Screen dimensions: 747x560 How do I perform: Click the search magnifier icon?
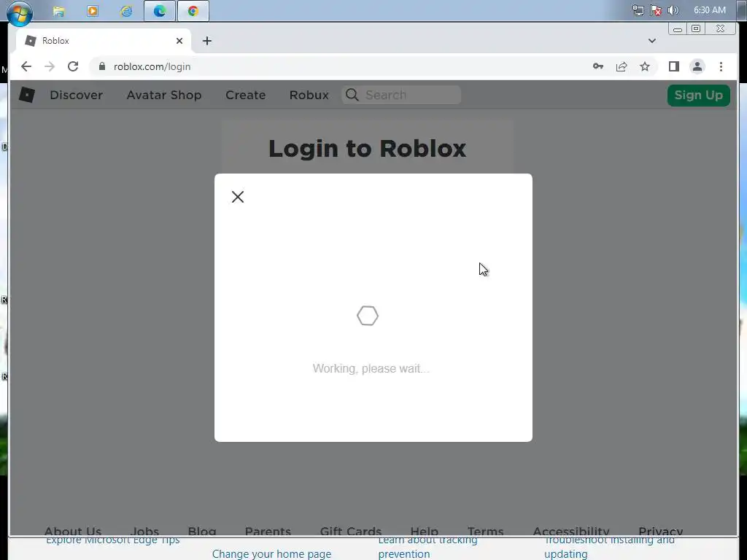click(x=352, y=96)
